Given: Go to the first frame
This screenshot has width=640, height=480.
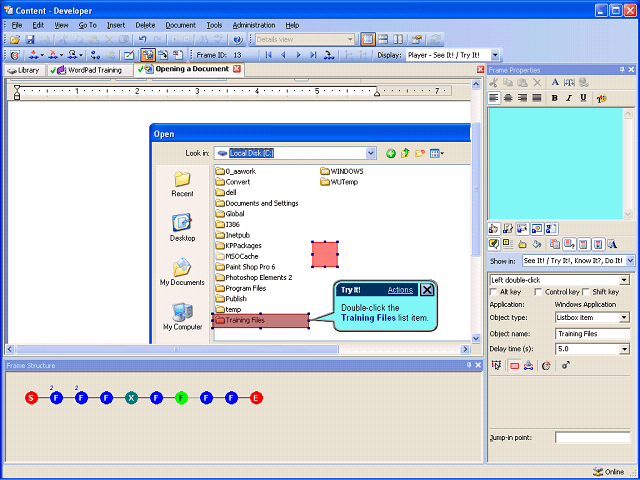Looking at the screenshot, I should coord(268,55).
